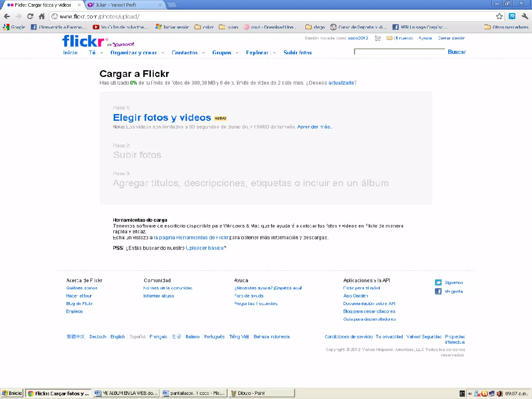Image resolution: width=532 pixels, height=399 pixels.
Task: Open the Subir fotos menu item
Action: [297, 52]
